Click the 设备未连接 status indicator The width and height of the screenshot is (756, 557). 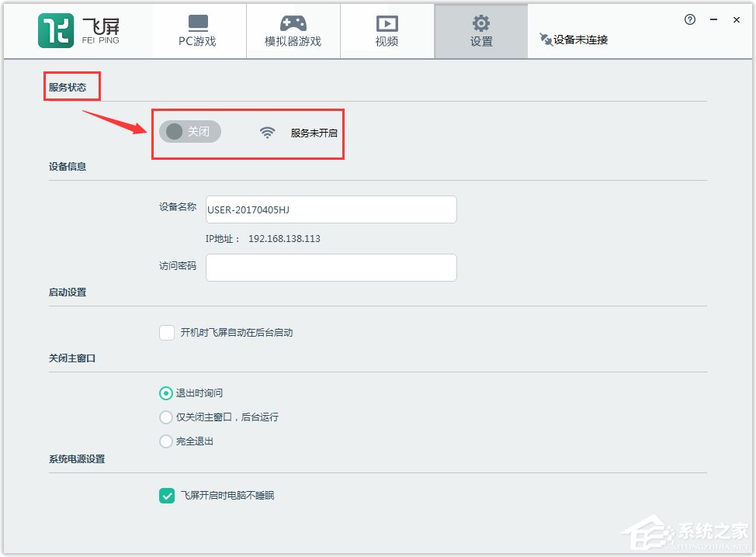pos(574,40)
